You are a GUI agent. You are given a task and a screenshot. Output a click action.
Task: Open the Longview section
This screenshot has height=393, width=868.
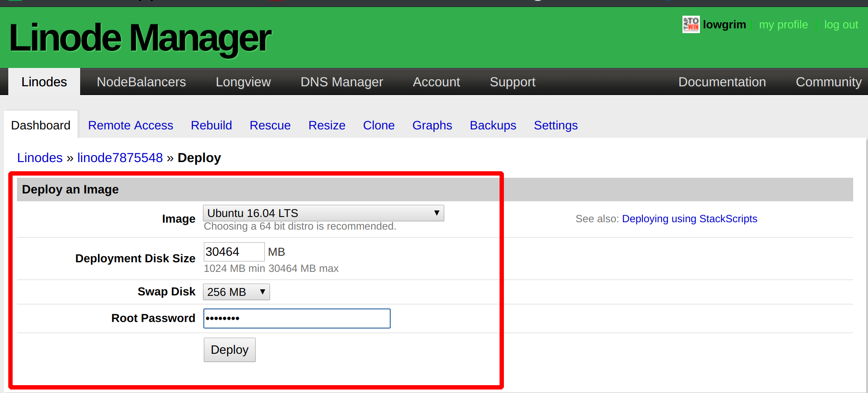[243, 82]
